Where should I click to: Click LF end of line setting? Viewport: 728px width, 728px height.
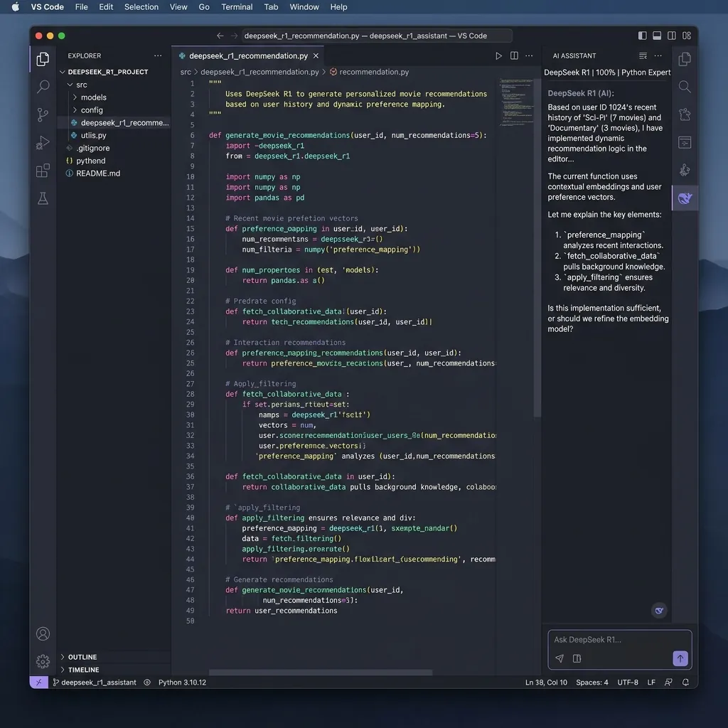(x=651, y=682)
